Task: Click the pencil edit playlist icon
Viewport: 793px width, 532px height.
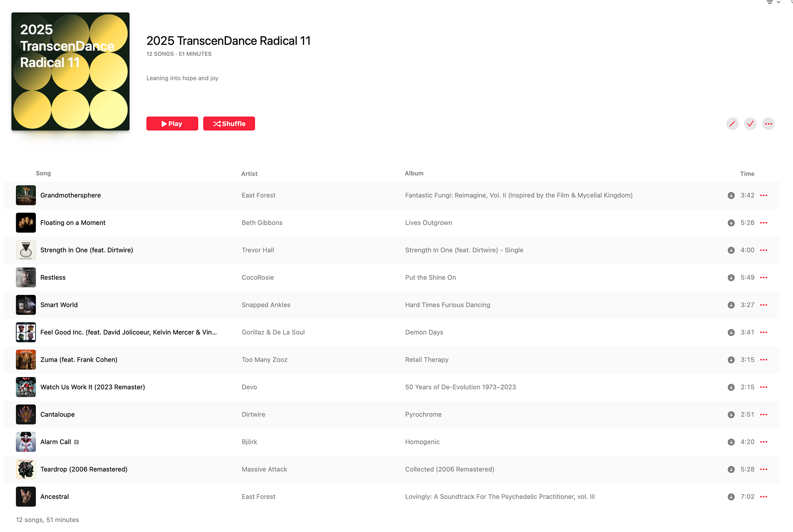Action: [732, 124]
